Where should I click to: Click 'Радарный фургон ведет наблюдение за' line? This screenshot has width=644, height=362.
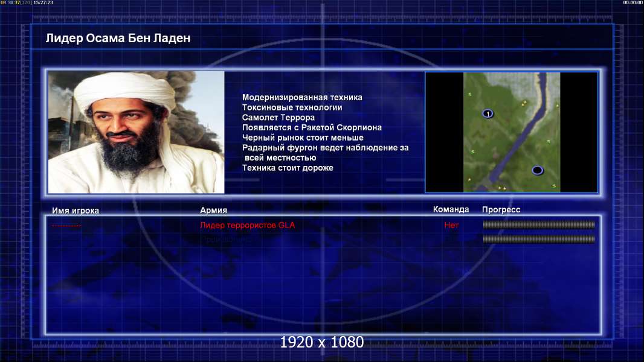(x=325, y=148)
